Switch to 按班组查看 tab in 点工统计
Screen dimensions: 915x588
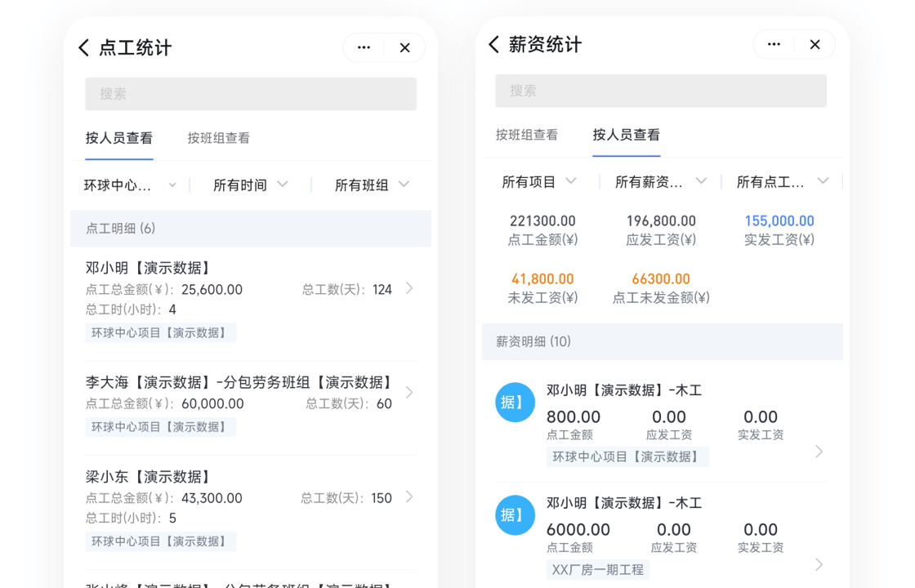pyautogui.click(x=218, y=138)
